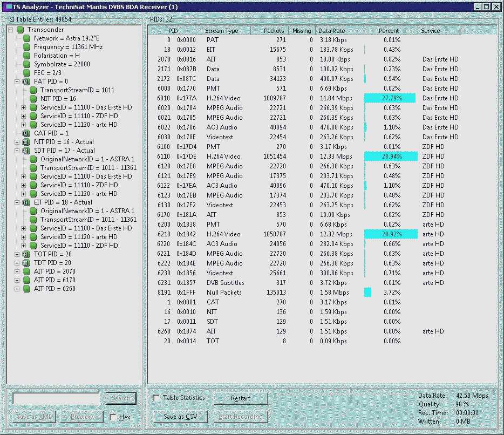Image resolution: width=504 pixels, height=435 pixels.
Task: Click the green Transponder node icon
Action: [21, 30]
